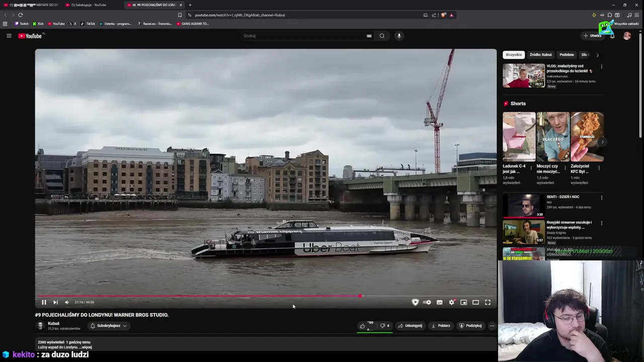The image size is (644, 362).
Task: Open the SENTI - DZIEŃ I NOC video
Action: click(x=524, y=206)
